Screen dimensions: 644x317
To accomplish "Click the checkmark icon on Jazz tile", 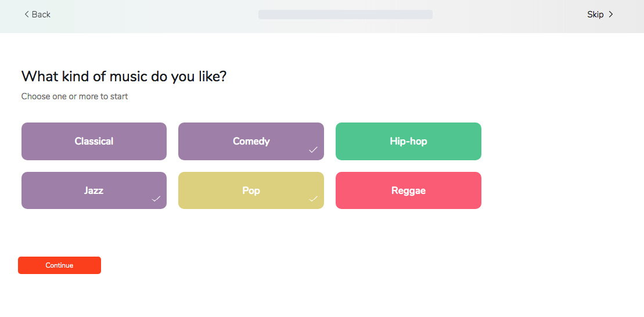I will [156, 199].
